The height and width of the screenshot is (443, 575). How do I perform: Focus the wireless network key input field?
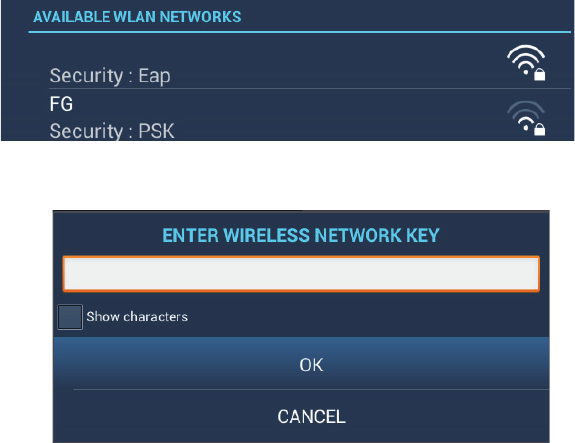[x=301, y=274]
